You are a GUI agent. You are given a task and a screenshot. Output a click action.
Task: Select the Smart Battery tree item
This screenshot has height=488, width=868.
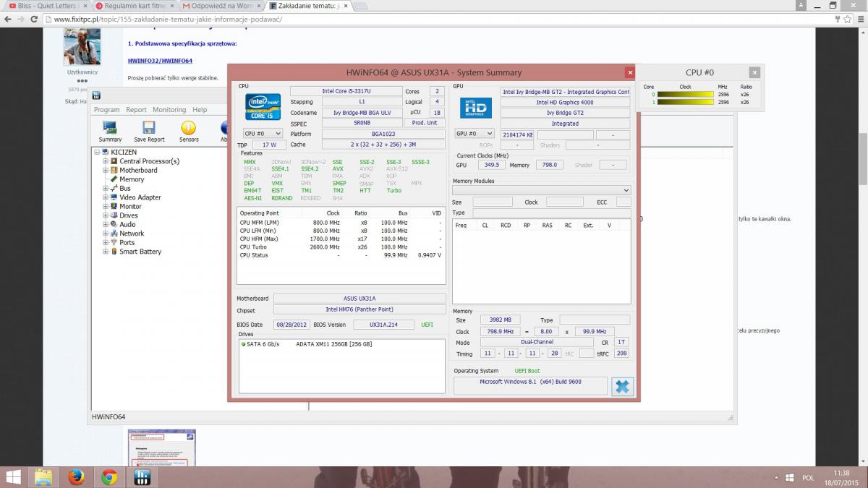click(140, 252)
